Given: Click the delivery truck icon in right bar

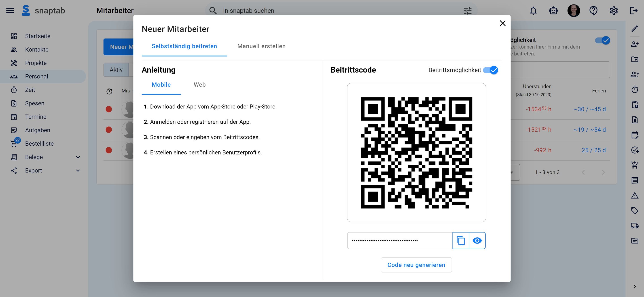Looking at the screenshot, I should click(635, 226).
